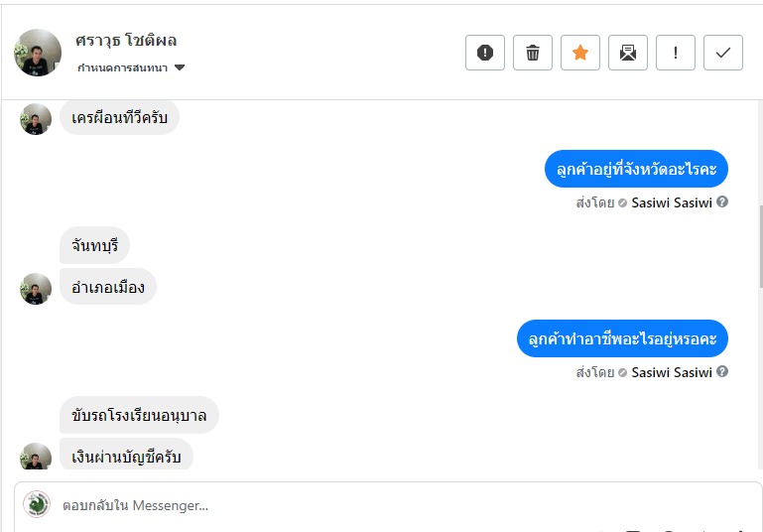Image resolution: width=763 pixels, height=532 pixels.
Task: Click the trash delete conversation icon
Action: (x=533, y=53)
